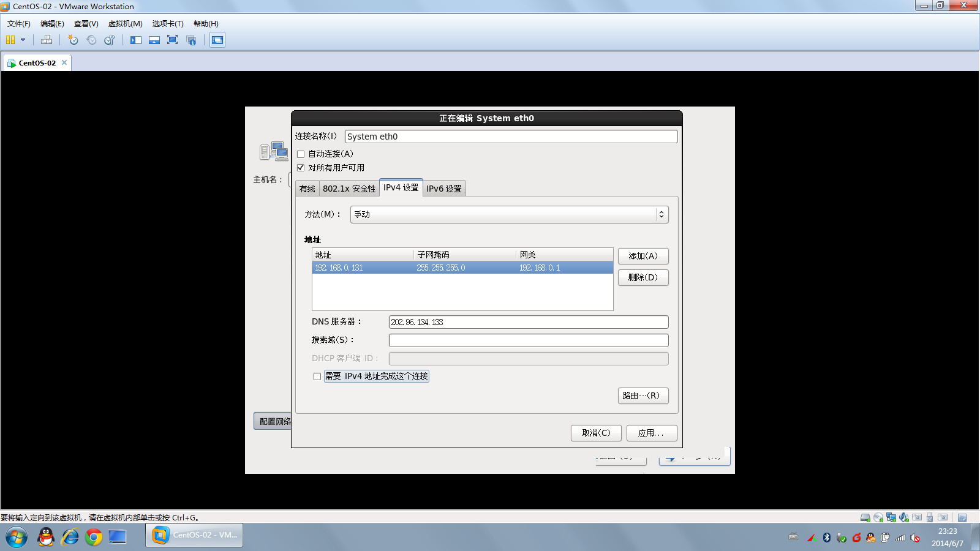Open the 虚拟机(M) menu
This screenshot has width=980, height=551.
[126, 24]
